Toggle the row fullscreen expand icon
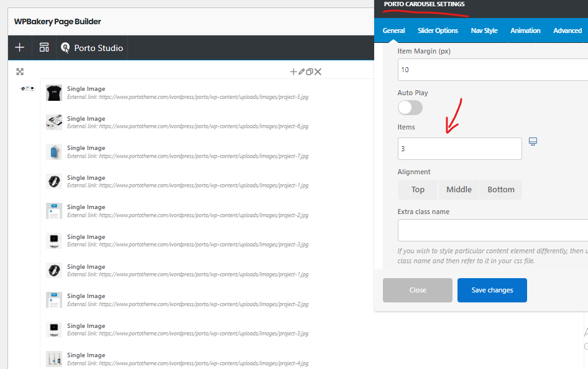588x369 pixels. click(x=20, y=72)
